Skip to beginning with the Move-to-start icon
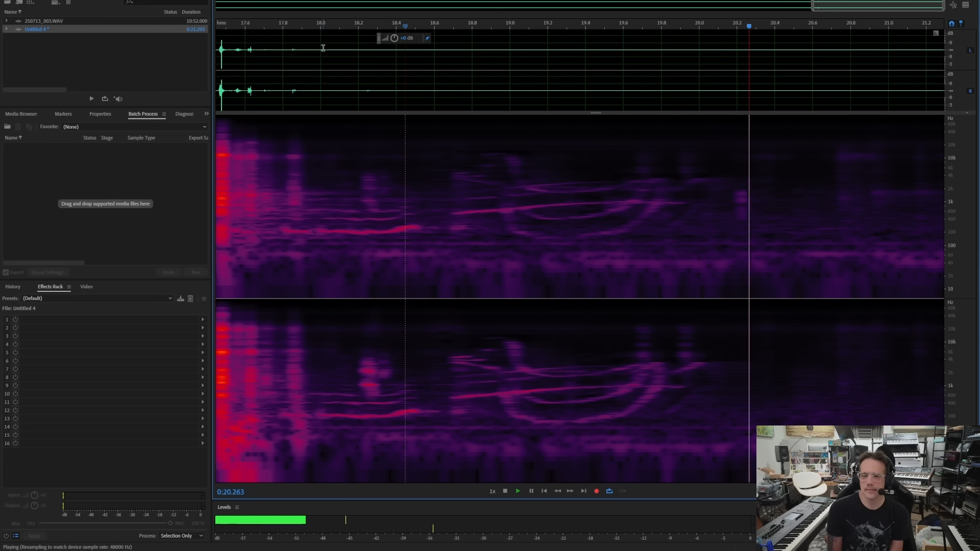 coord(544,491)
